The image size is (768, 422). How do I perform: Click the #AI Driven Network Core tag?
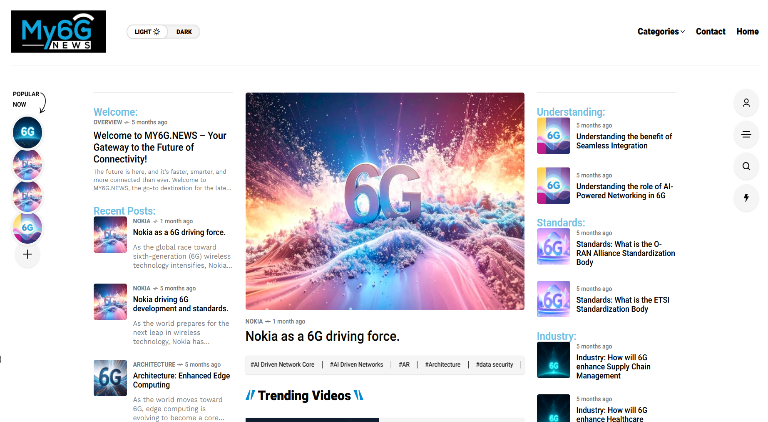click(282, 365)
